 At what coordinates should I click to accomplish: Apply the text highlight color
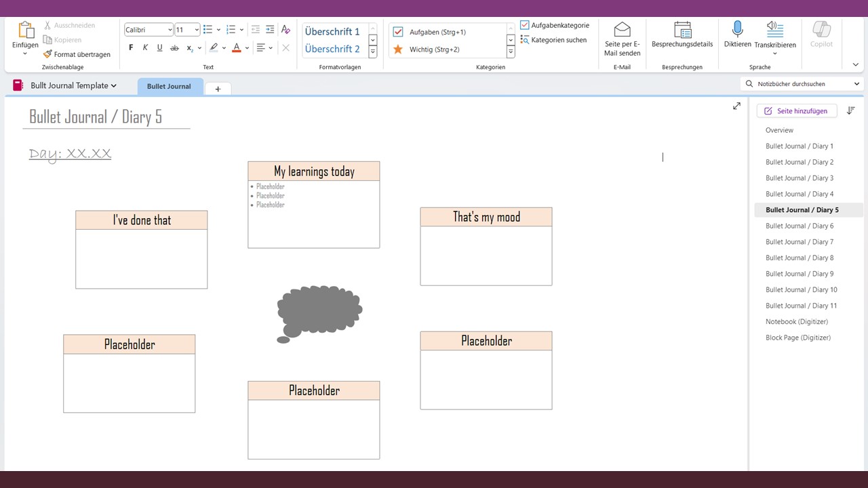(214, 47)
